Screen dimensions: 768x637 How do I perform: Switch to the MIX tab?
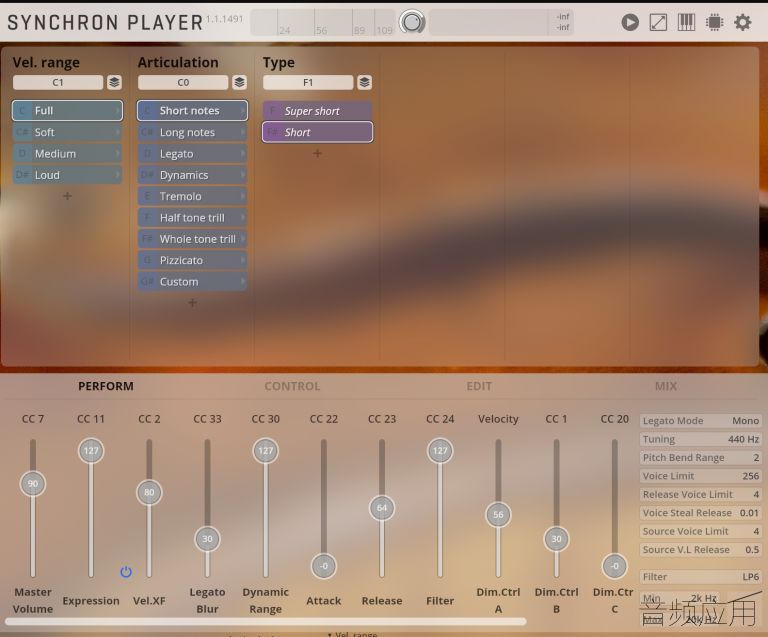tap(666, 386)
